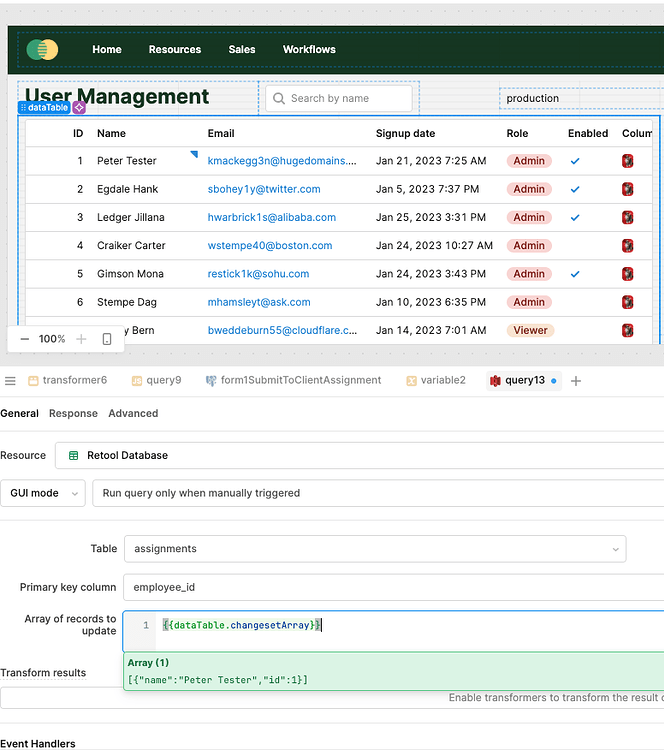Toggle Enabled check for Peter Tester

tap(575, 161)
